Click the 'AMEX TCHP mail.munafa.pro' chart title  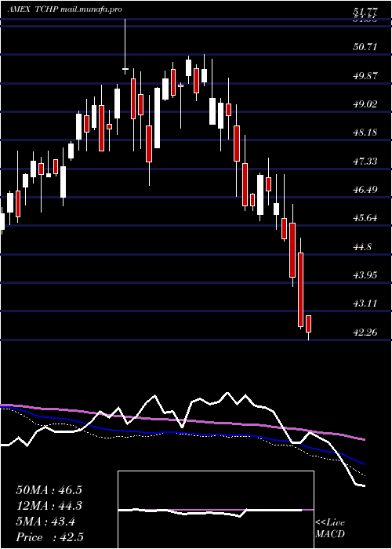pos(65,9)
